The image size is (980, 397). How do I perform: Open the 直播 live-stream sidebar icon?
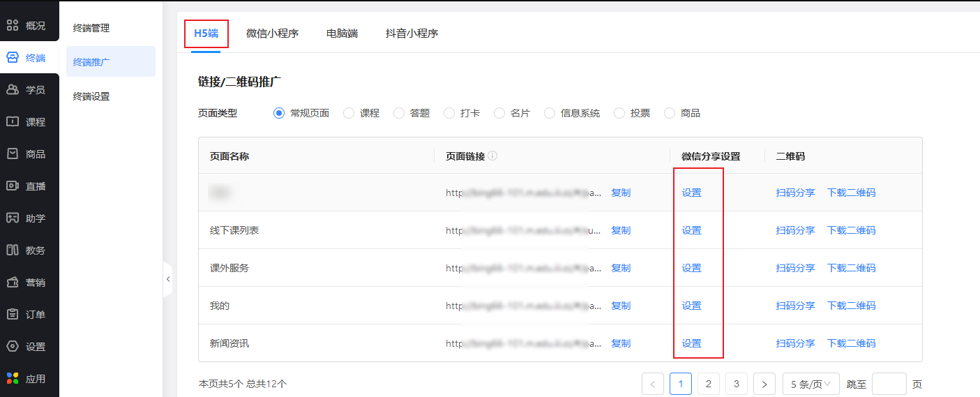tap(13, 186)
